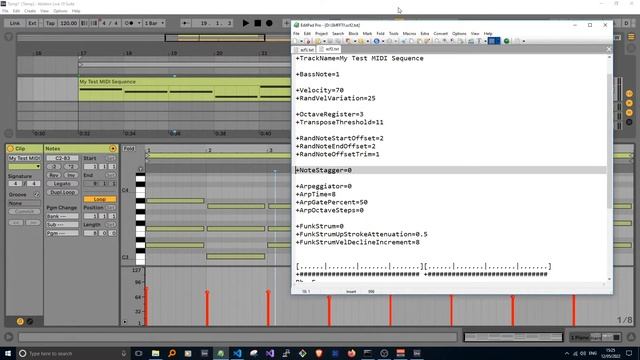Close the EditPad tab with X

608,49
